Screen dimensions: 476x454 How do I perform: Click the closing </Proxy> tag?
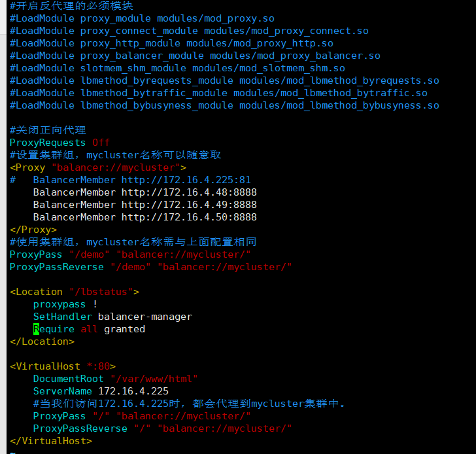click(33, 230)
